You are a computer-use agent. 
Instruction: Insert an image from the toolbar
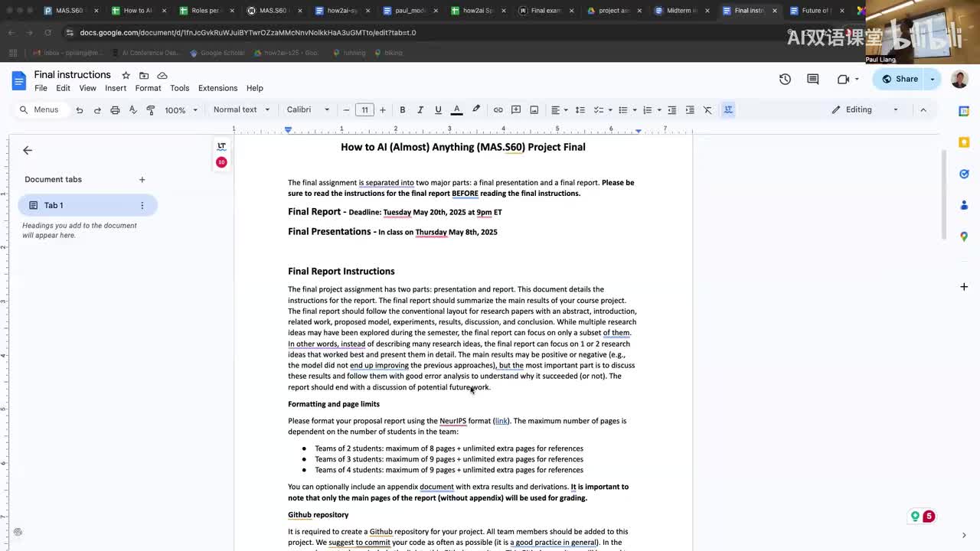[534, 109]
